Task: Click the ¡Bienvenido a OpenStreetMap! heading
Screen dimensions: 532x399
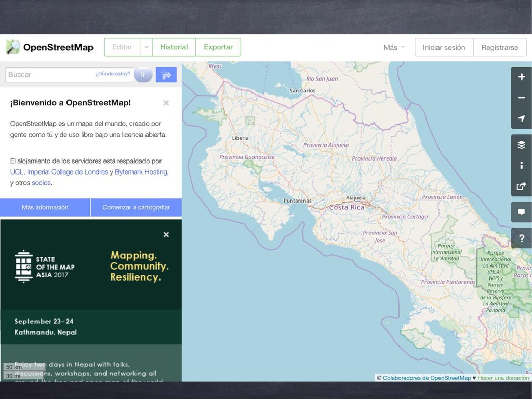Action: tap(71, 103)
